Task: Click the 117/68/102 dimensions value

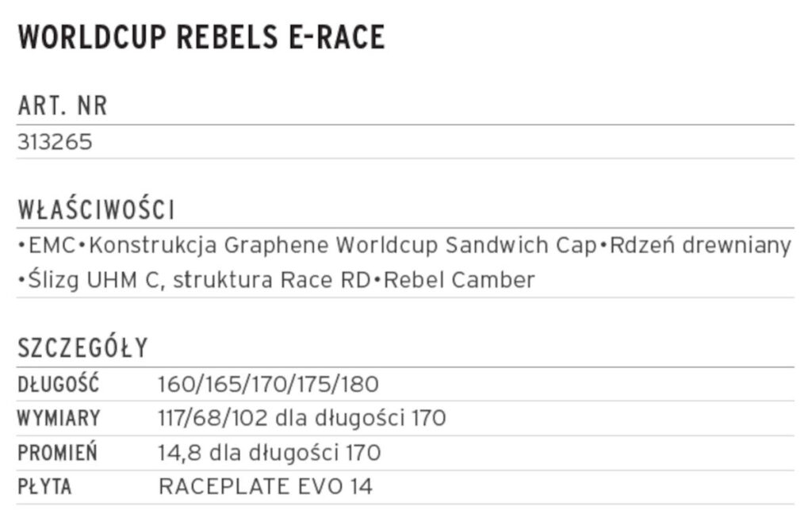Action: click(x=210, y=419)
